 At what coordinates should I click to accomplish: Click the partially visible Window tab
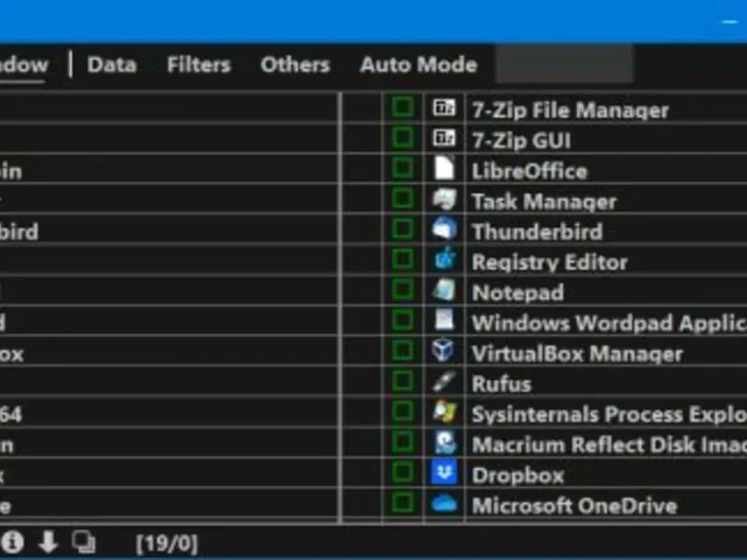click(24, 64)
